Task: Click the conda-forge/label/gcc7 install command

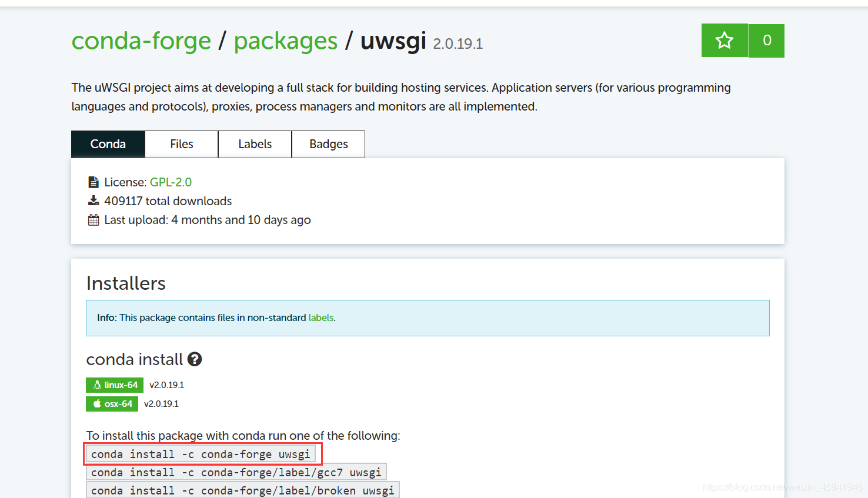Action: click(236, 472)
